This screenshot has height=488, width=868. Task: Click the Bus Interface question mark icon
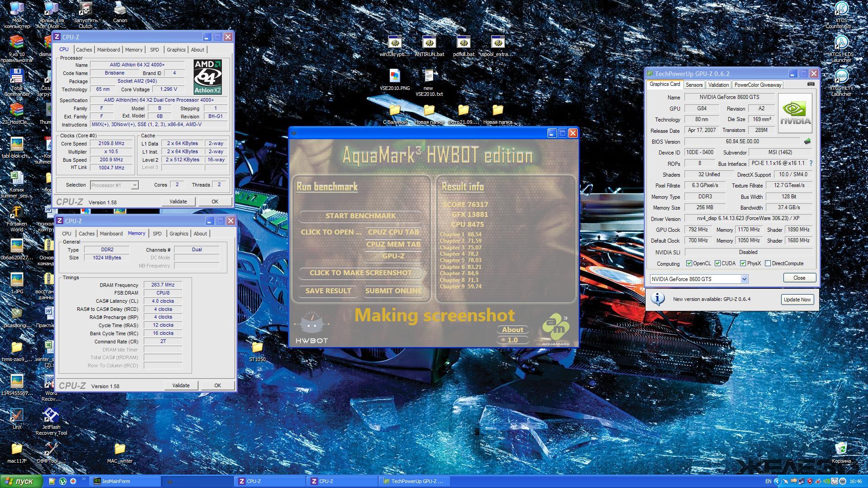point(811,163)
